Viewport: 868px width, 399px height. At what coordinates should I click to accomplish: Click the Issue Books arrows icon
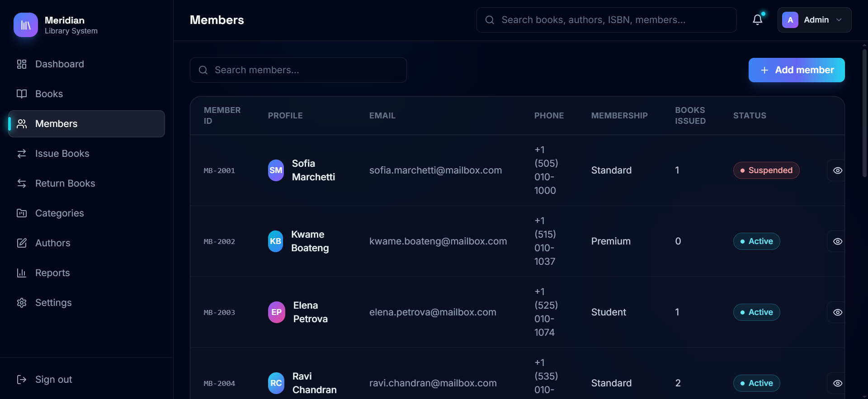22,154
